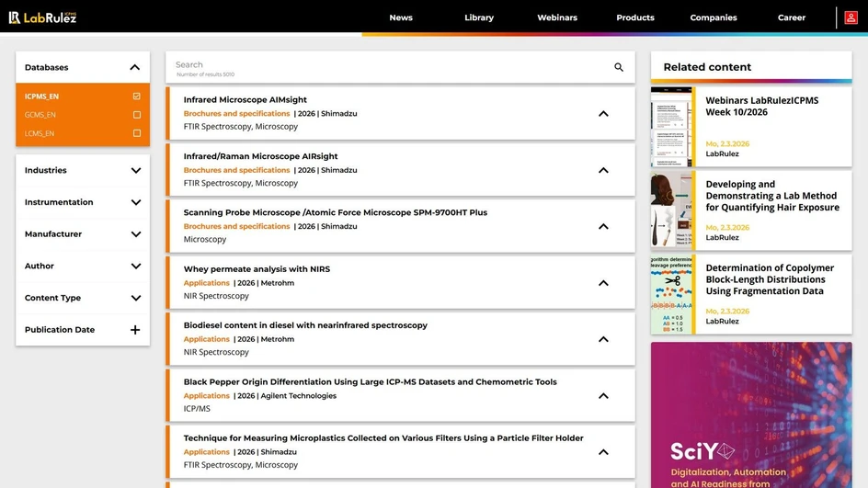The height and width of the screenshot is (488, 868).
Task: Click the SciY advertisement banner
Action: click(x=750, y=414)
